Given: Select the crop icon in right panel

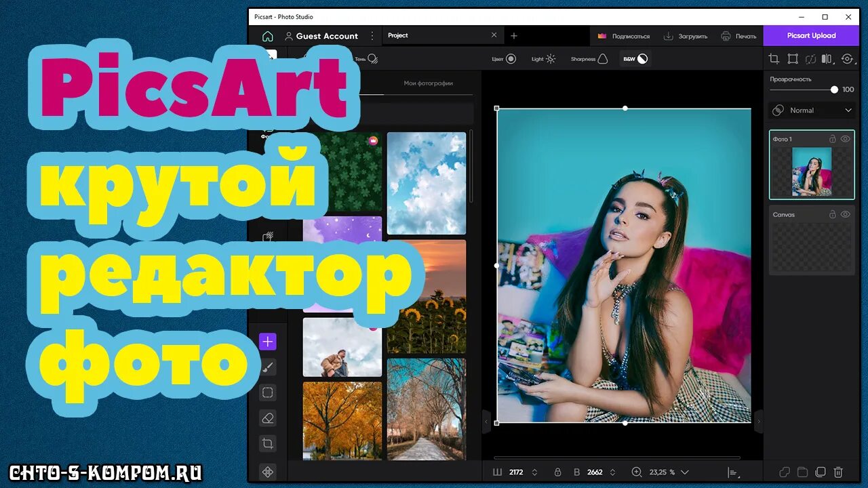Looking at the screenshot, I should [x=774, y=59].
